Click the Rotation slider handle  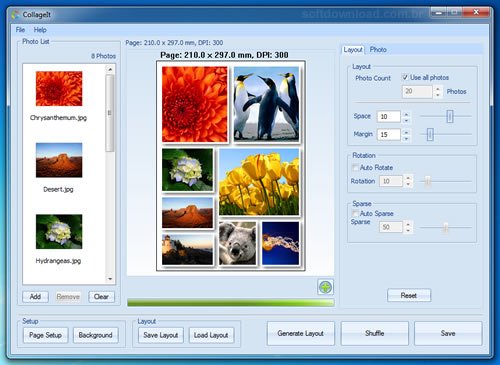click(428, 181)
